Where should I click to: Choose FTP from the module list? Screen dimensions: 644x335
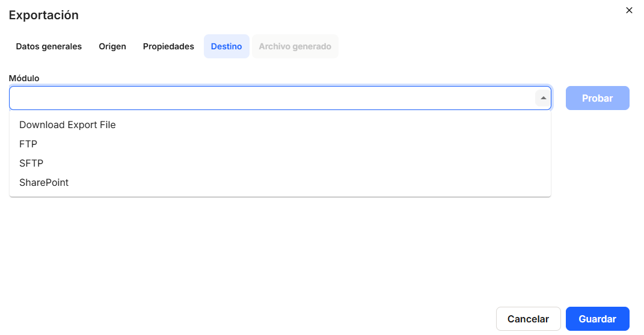pos(28,144)
